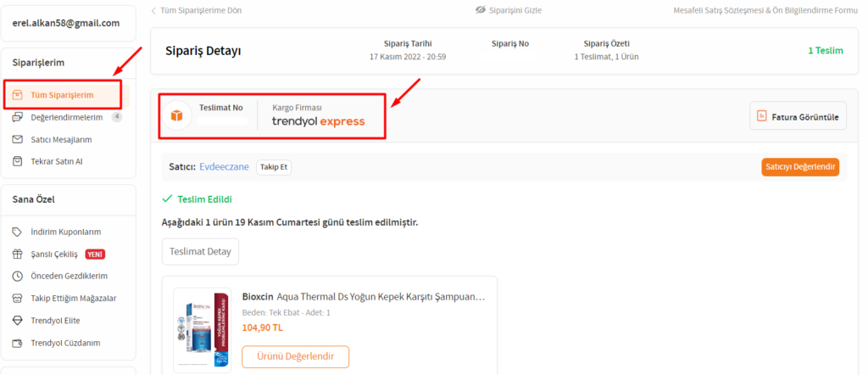
Task: Click the Önceden Gezdiklerim clock icon
Action: pos(18,277)
